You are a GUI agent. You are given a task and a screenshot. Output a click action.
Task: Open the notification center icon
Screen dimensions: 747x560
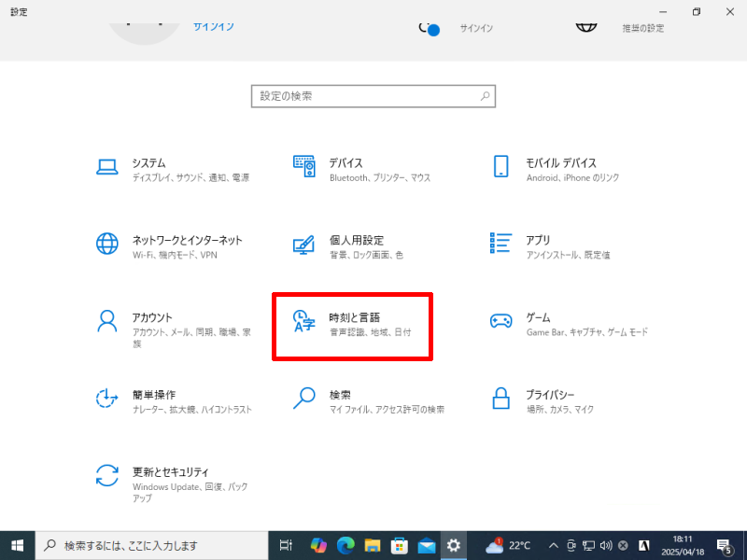tap(725, 546)
